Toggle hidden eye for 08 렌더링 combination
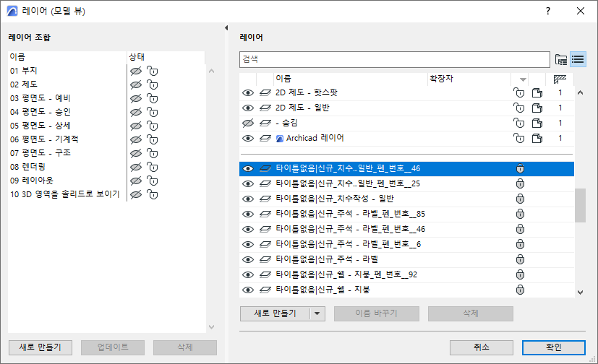598x364 pixels. click(136, 167)
